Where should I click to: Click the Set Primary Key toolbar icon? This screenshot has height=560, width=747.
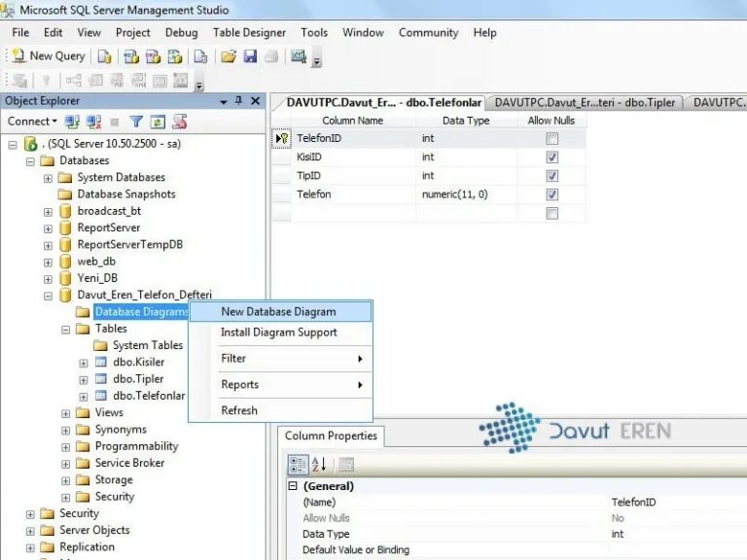tap(47, 81)
